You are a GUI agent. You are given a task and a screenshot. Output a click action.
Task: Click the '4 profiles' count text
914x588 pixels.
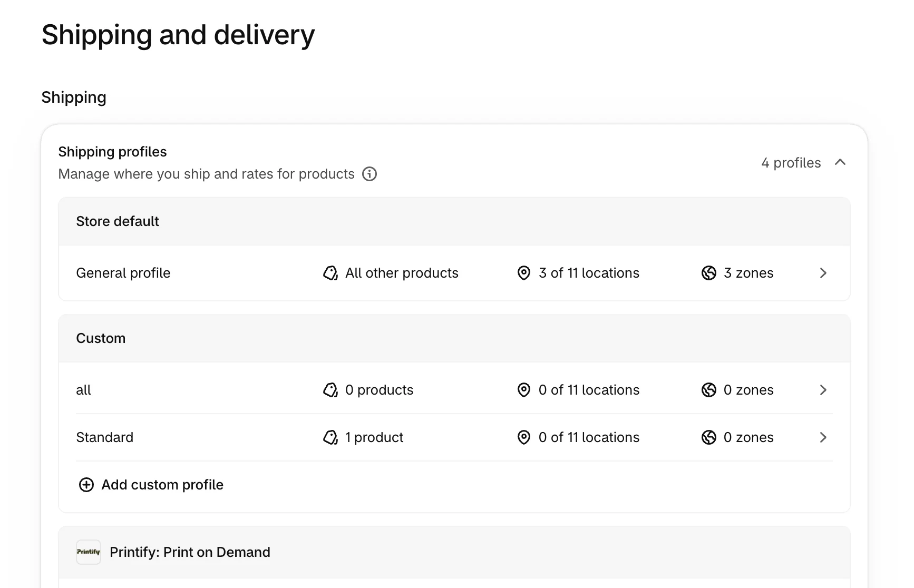point(791,163)
